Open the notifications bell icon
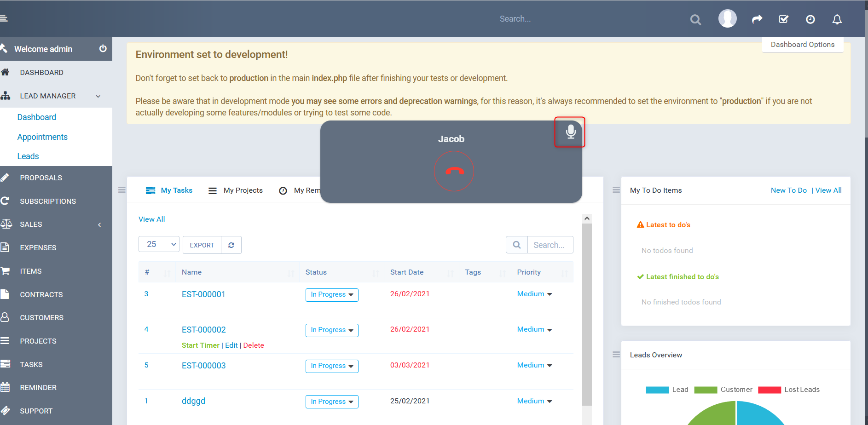This screenshot has height=425, width=868. click(x=837, y=19)
